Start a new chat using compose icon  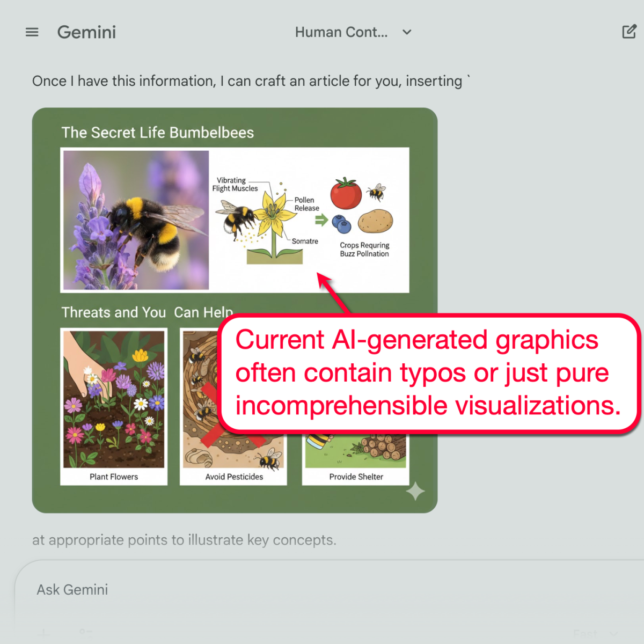click(x=629, y=32)
